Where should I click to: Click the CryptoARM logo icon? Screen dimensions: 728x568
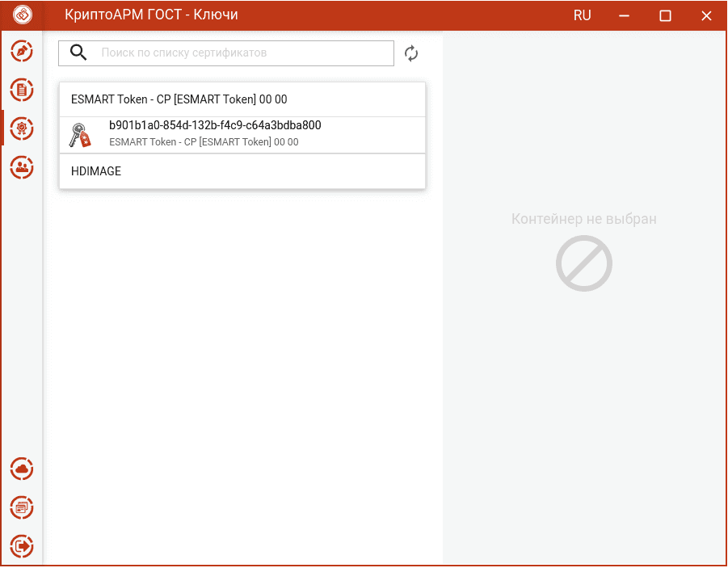[23, 15]
